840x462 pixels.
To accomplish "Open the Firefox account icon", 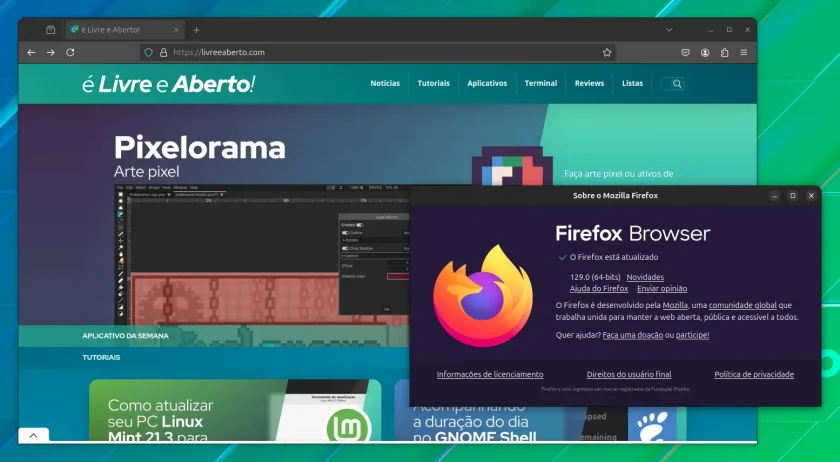I will [x=705, y=53].
